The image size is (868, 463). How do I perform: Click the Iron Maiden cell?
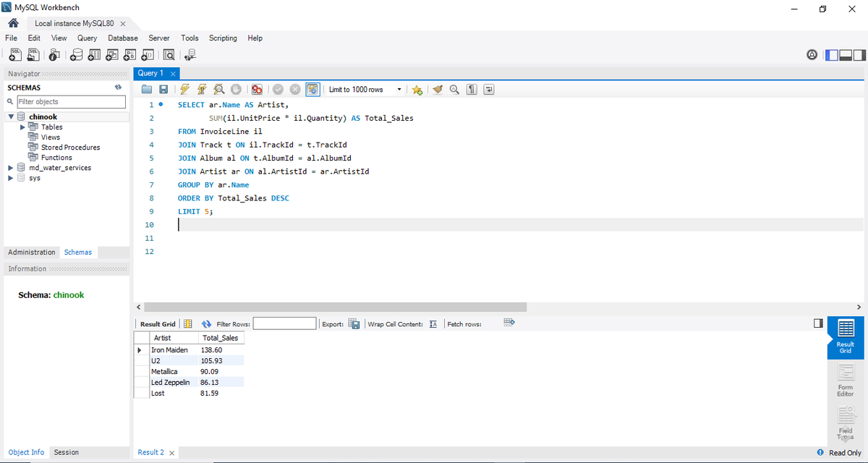[x=172, y=350]
